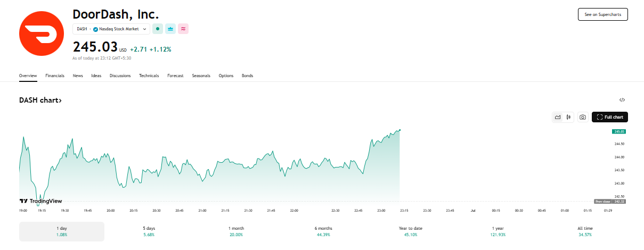Click the As of today timestamp text

pyautogui.click(x=102, y=58)
